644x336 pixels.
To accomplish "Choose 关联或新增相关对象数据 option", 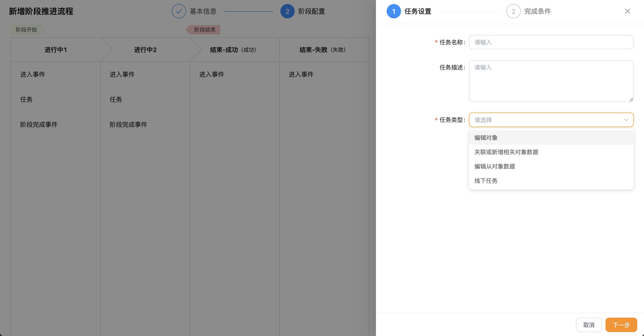I will [506, 152].
